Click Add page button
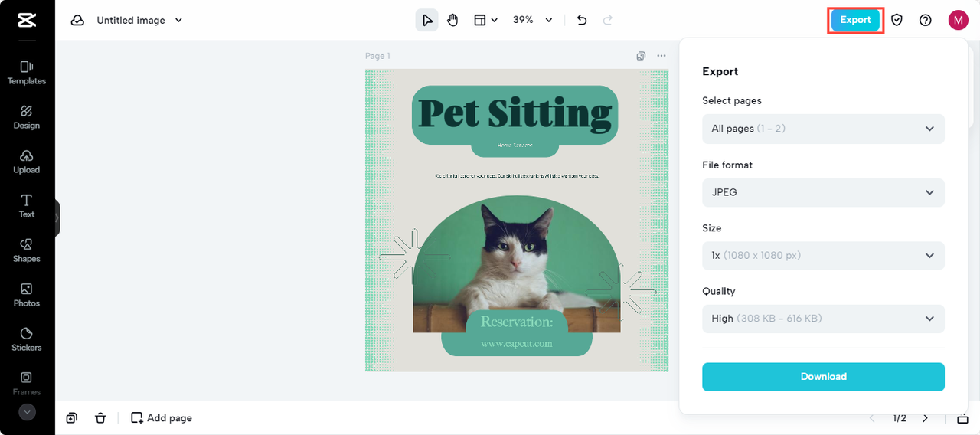Image resolution: width=980 pixels, height=435 pixels. tap(161, 418)
